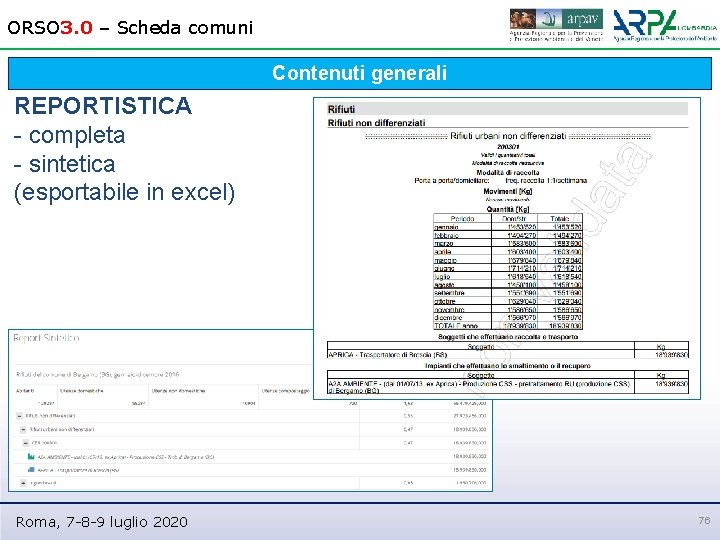Viewport: 720px width, 540px height.
Task: Select the 'Contenuti generali' blue banner
Action: coord(360,73)
